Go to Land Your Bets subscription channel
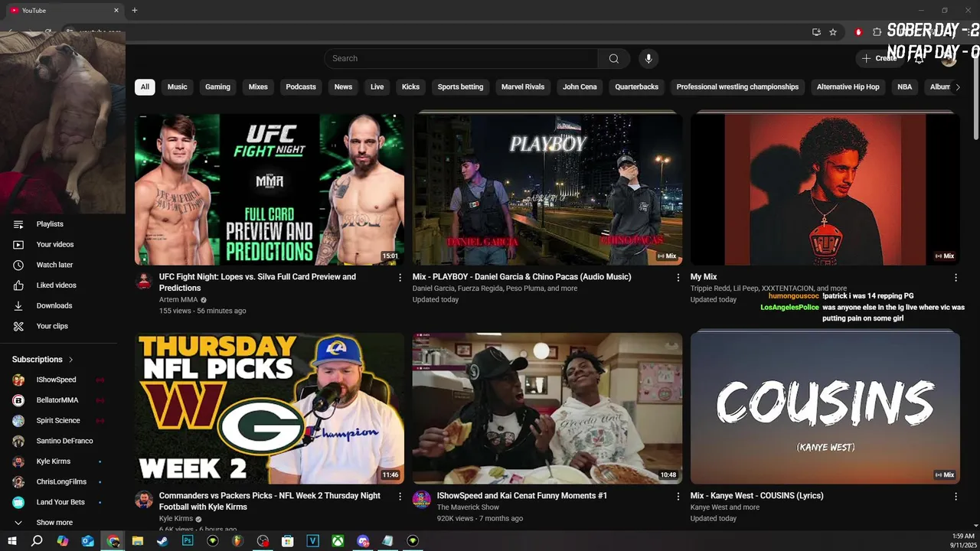The width and height of the screenshot is (980, 551). (60, 502)
